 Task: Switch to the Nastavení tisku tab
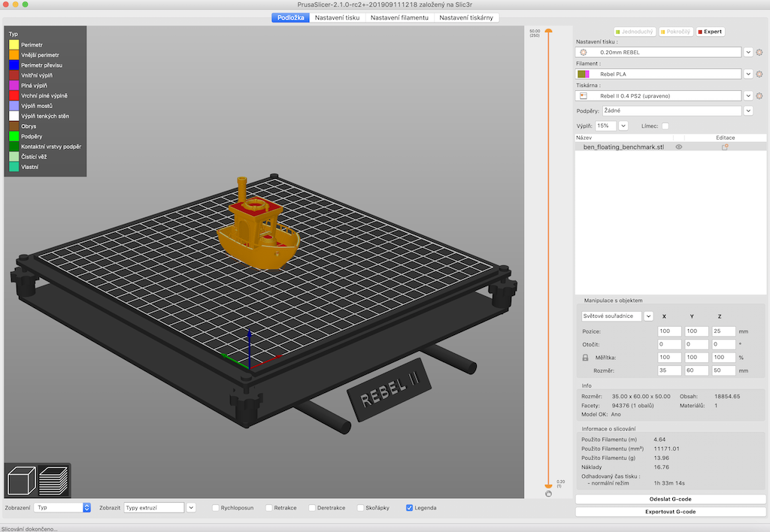click(337, 17)
